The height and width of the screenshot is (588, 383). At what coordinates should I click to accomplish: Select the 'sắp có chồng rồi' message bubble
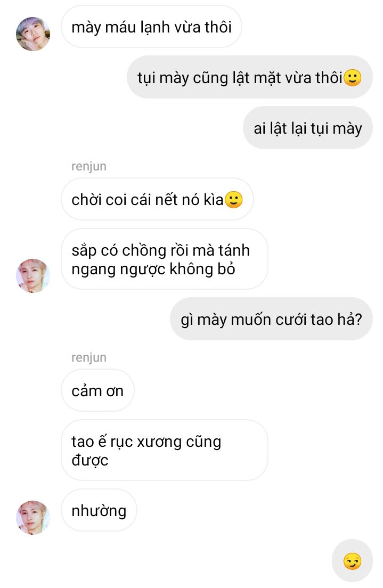click(164, 259)
